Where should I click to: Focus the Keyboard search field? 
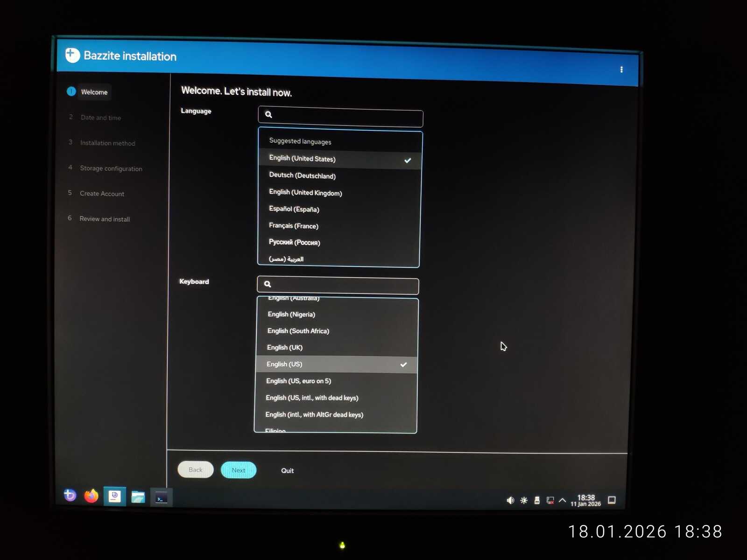point(338,285)
